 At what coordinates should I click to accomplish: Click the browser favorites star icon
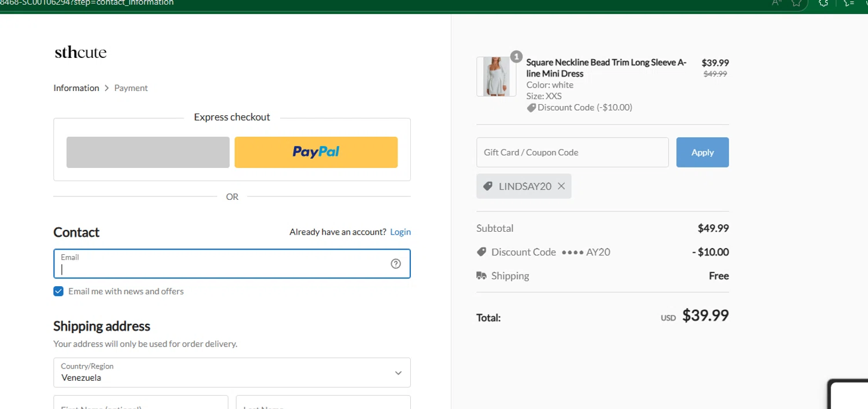pyautogui.click(x=797, y=3)
